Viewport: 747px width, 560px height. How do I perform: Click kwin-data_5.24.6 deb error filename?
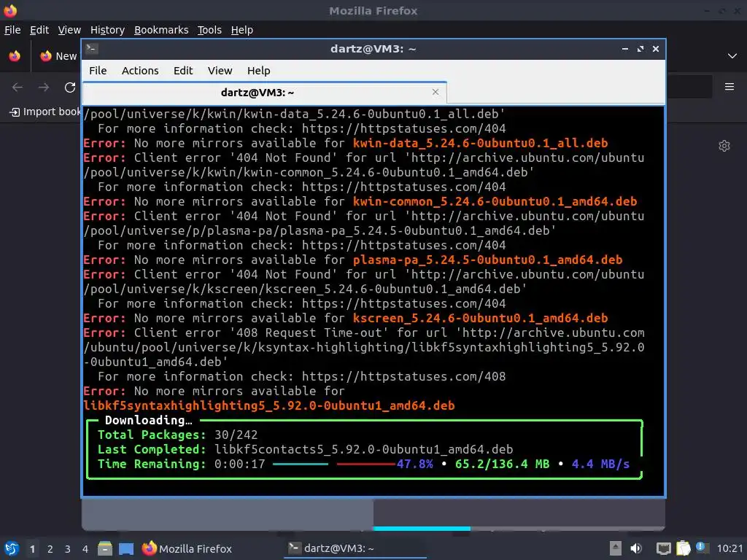click(x=480, y=144)
